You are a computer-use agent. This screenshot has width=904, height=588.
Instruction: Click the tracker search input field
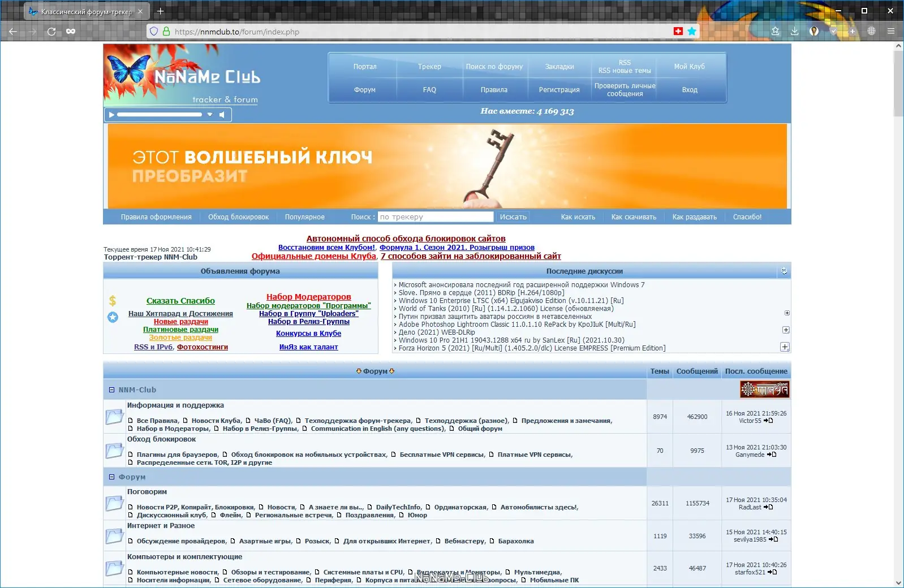pos(436,217)
